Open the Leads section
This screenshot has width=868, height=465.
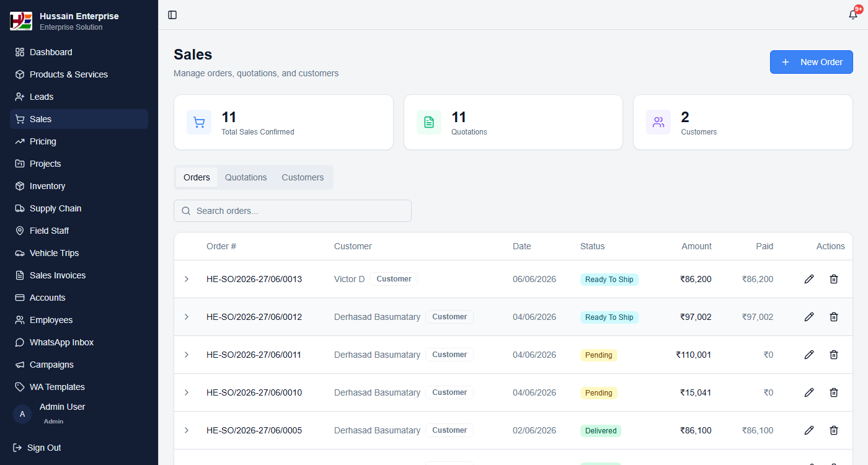tap(79, 97)
